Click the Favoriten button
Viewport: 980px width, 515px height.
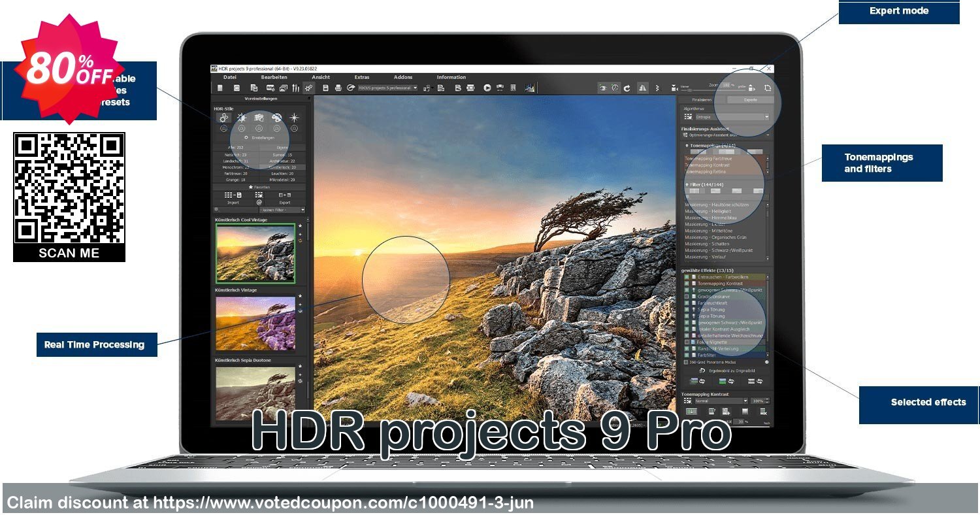pyautogui.click(x=259, y=187)
